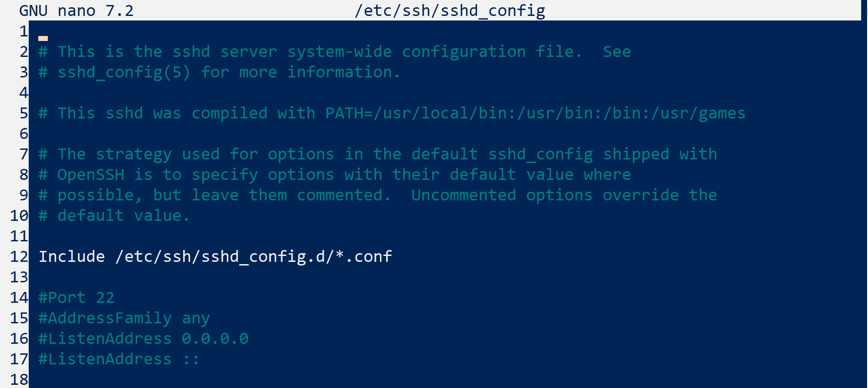This screenshot has width=868, height=388.
Task: Click the #ListenAddress 0.0.0.0 entry
Action: pyautogui.click(x=144, y=338)
